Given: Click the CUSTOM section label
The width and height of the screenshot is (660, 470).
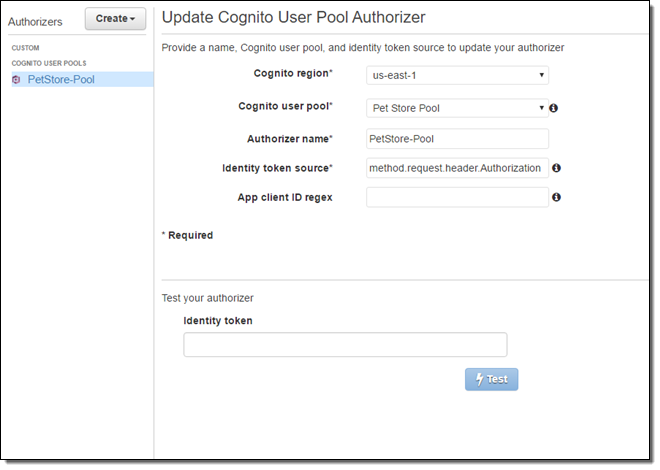Looking at the screenshot, I should coord(26,48).
